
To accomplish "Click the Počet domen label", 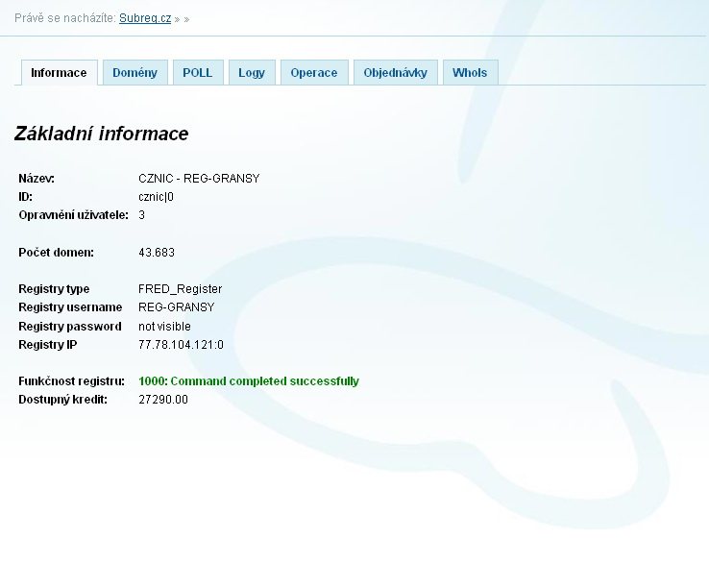I will (57, 253).
